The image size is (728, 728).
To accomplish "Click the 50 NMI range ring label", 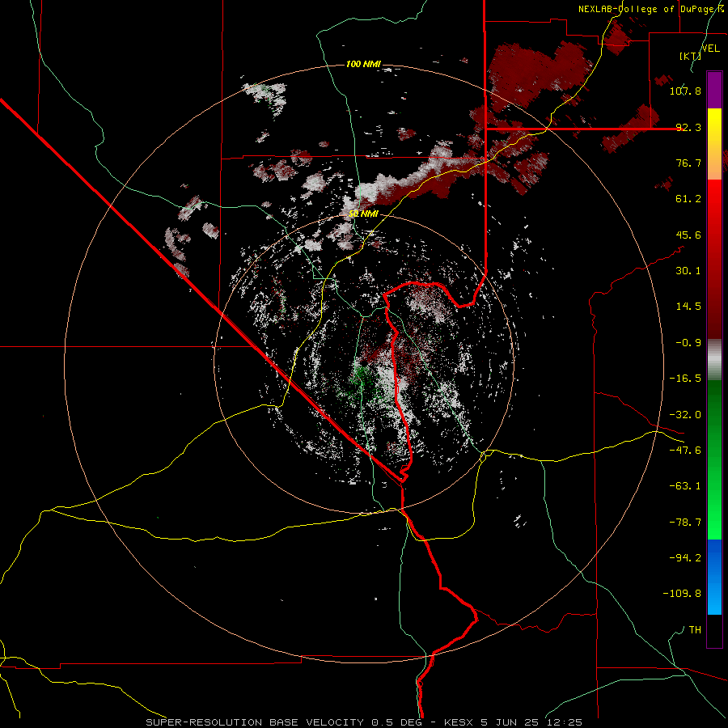I will tap(363, 214).
